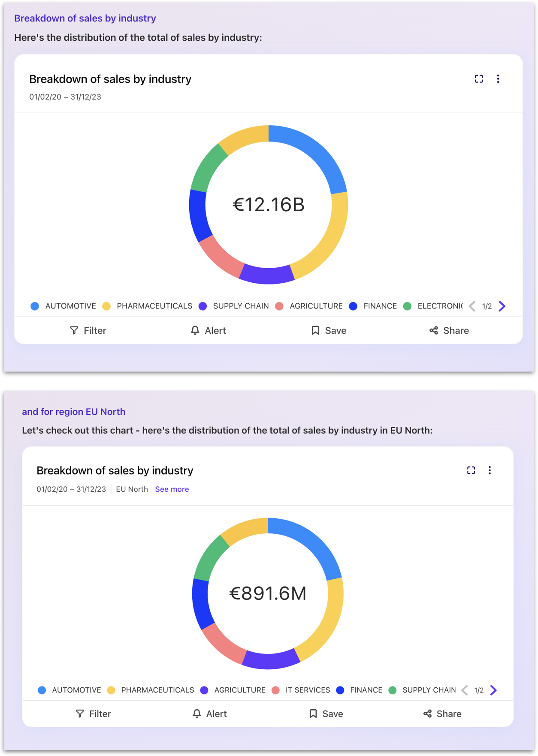The width and height of the screenshot is (538, 756).
Task: Go to previous legend page on top chart
Action: click(472, 306)
